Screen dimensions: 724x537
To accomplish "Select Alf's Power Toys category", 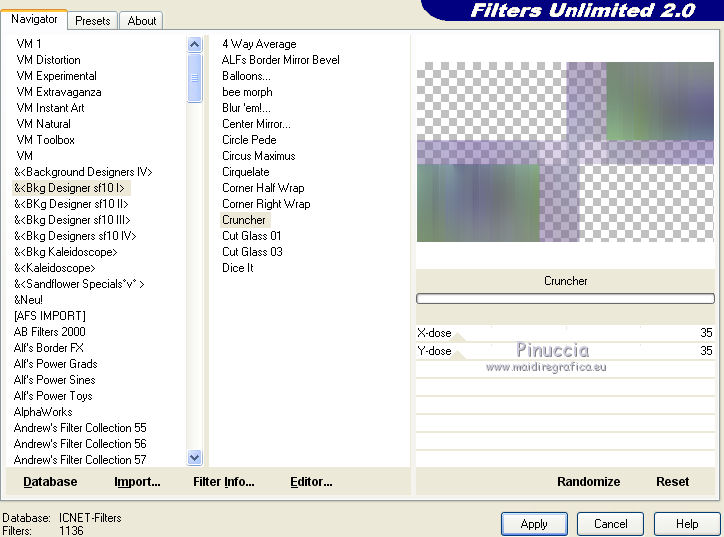I will 53,396.
